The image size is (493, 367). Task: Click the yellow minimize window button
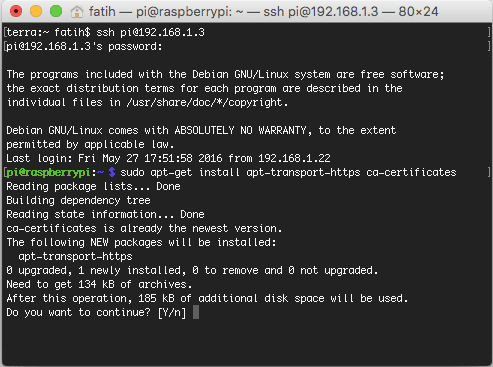pyautogui.click(x=36, y=11)
